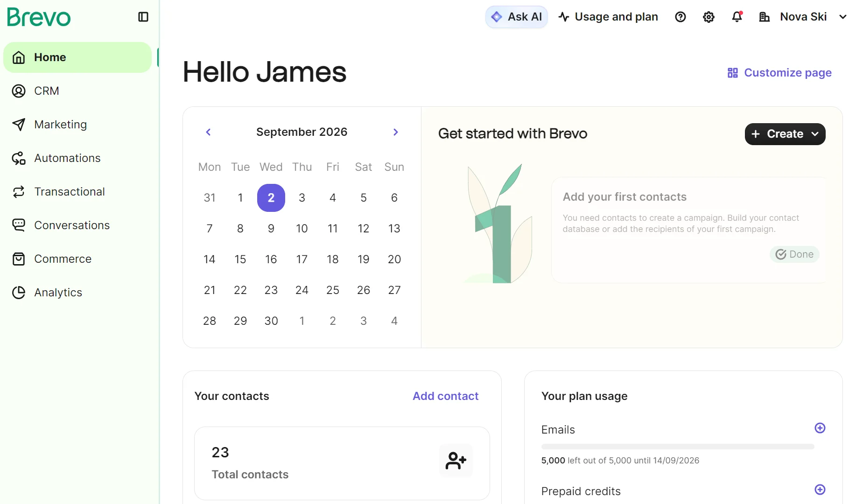Click the Transactional arrows icon
The height and width of the screenshot is (504, 863).
click(x=19, y=192)
